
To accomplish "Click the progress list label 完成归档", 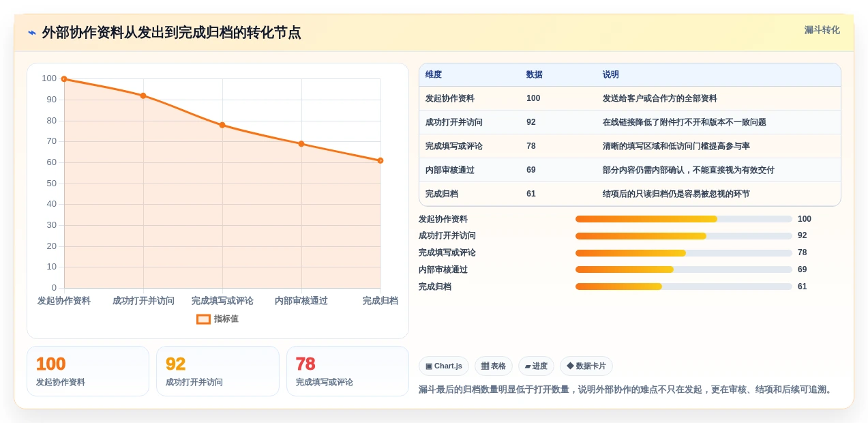I will pos(435,287).
